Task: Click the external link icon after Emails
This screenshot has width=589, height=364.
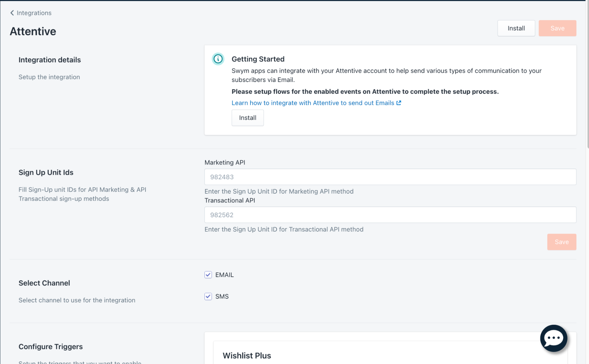Action: [399, 103]
